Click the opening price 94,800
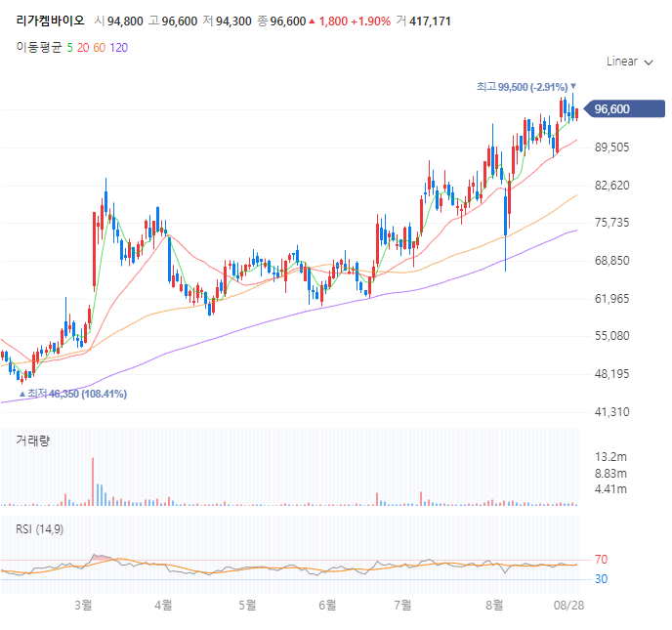 pos(125,21)
